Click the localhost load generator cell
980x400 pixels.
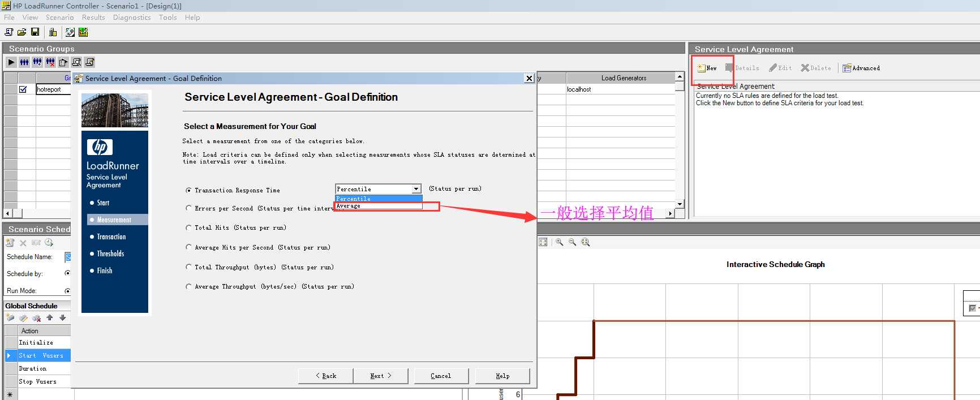click(620, 89)
